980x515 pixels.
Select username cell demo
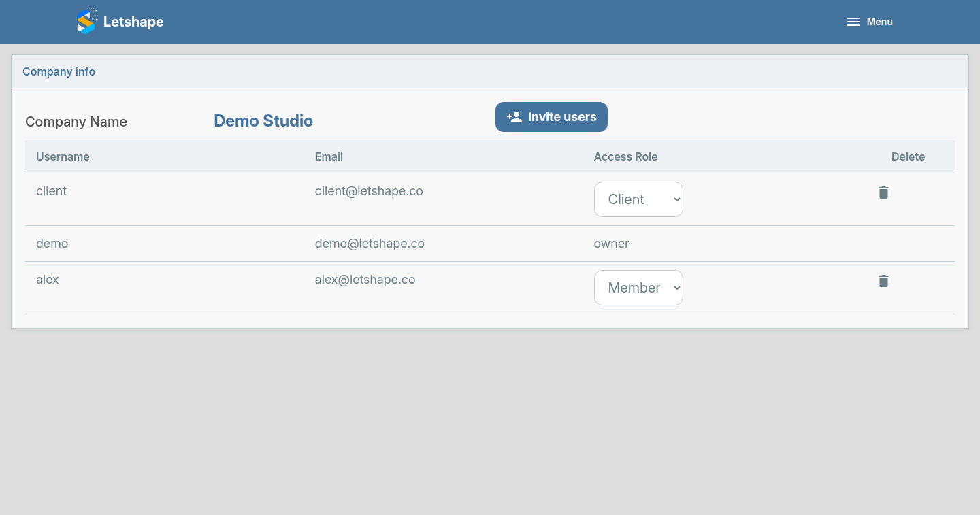[x=52, y=244]
